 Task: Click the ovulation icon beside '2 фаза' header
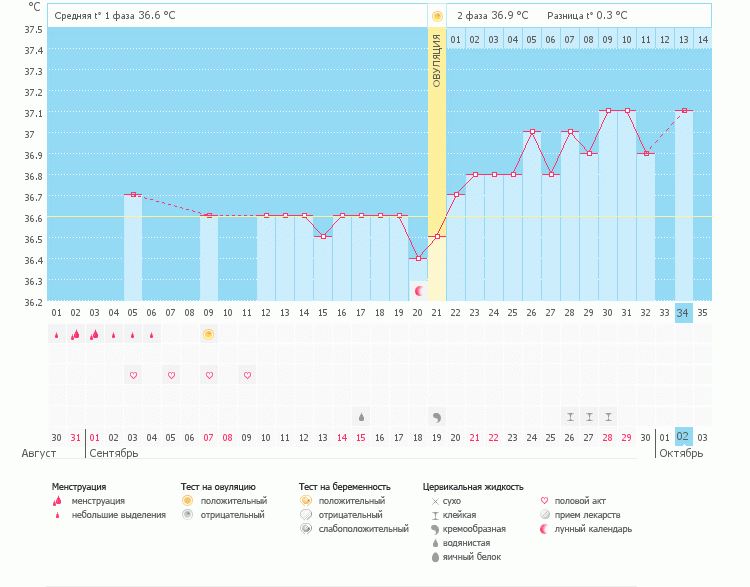click(x=437, y=16)
